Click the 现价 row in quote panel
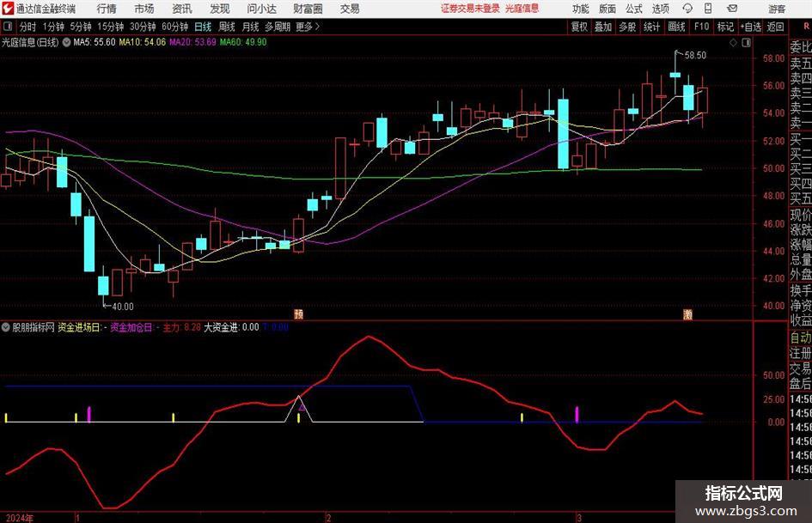The height and width of the screenshot is (523, 812). pos(800,215)
